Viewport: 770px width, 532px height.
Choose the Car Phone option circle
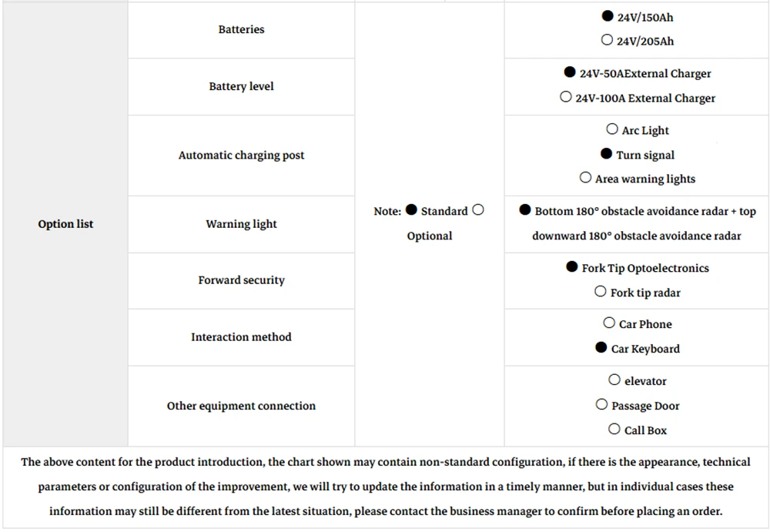click(x=609, y=323)
